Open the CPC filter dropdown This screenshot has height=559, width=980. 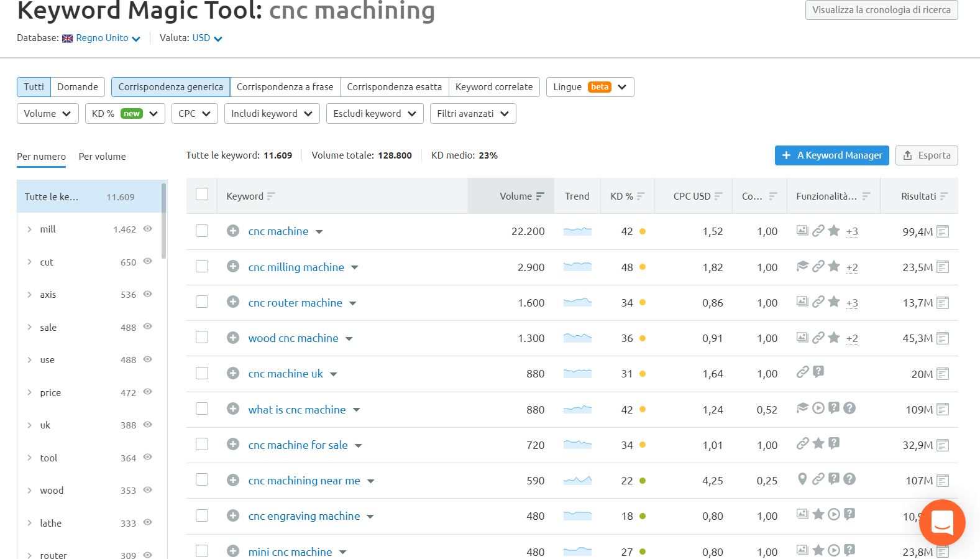195,114
